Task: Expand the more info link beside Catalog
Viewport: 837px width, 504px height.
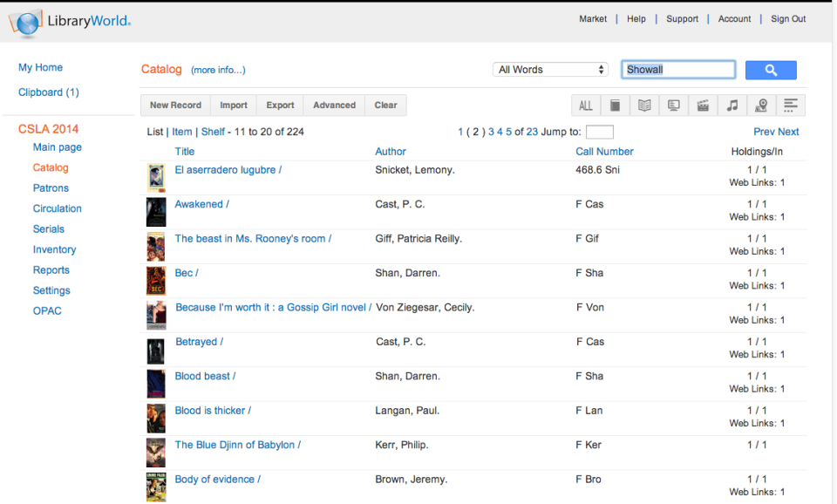Action: (217, 70)
